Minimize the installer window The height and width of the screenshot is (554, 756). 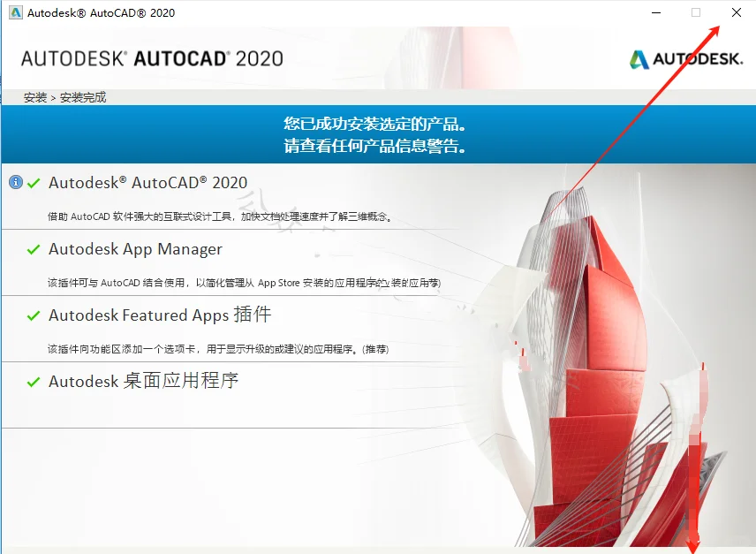[x=655, y=12]
